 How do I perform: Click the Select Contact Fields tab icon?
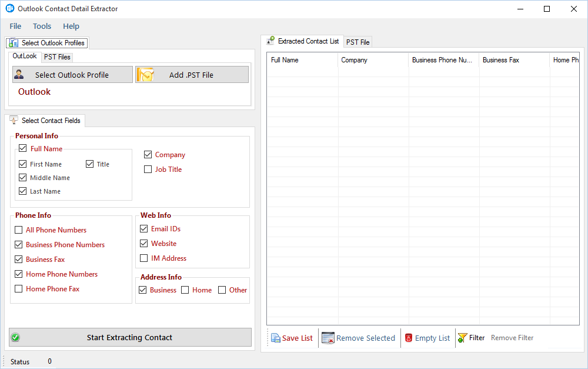pos(14,120)
